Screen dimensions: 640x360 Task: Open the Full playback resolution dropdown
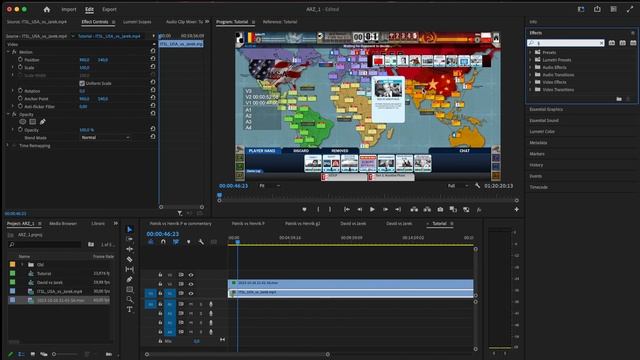point(458,186)
